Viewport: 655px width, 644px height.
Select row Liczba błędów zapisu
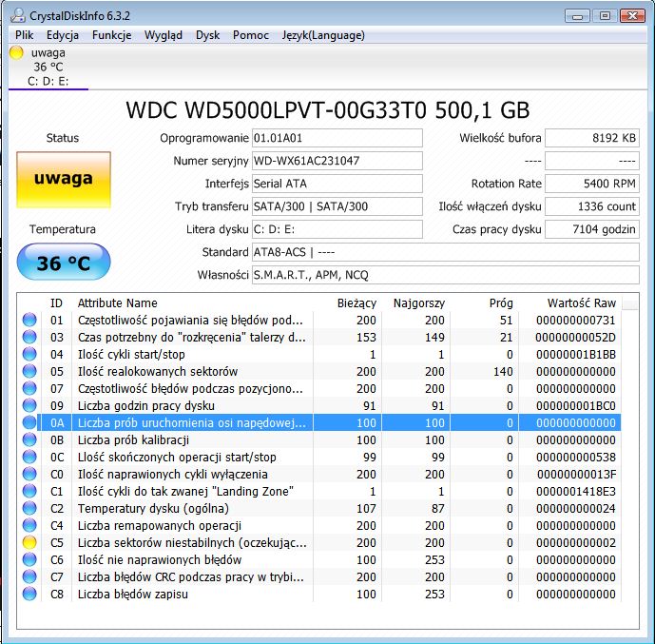click(x=320, y=594)
